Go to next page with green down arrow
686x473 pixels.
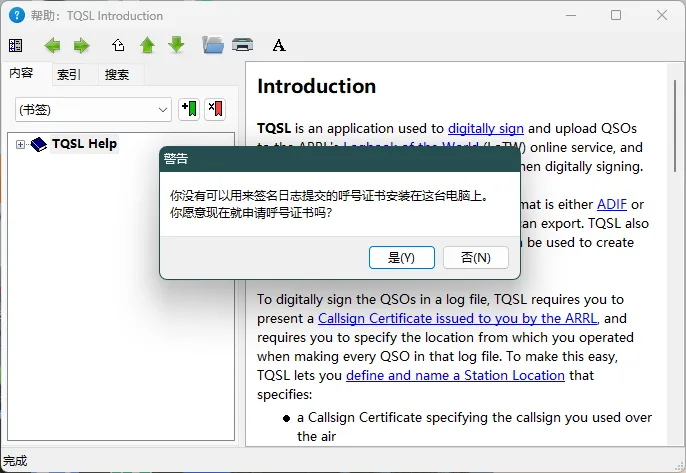coord(176,45)
